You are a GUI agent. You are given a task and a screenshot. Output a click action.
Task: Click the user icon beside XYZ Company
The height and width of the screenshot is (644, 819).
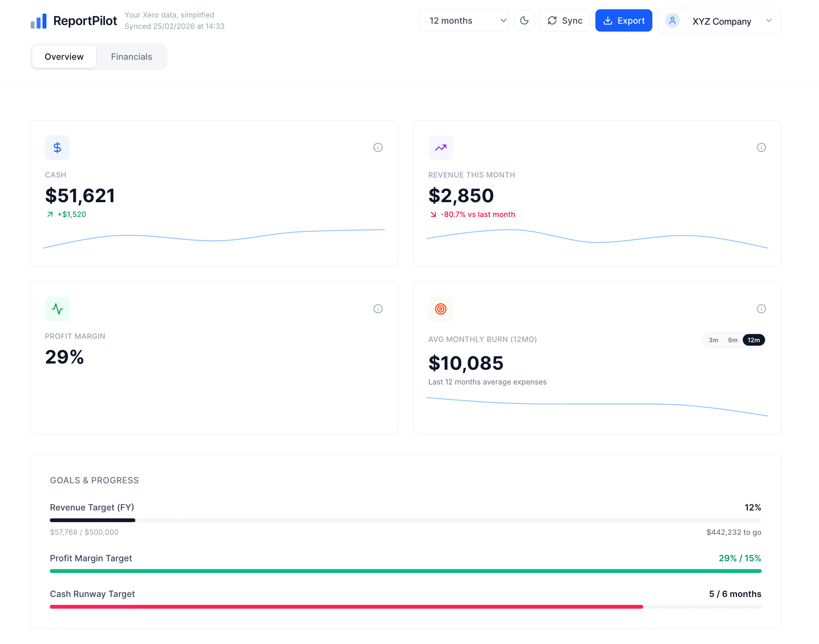[x=672, y=21]
